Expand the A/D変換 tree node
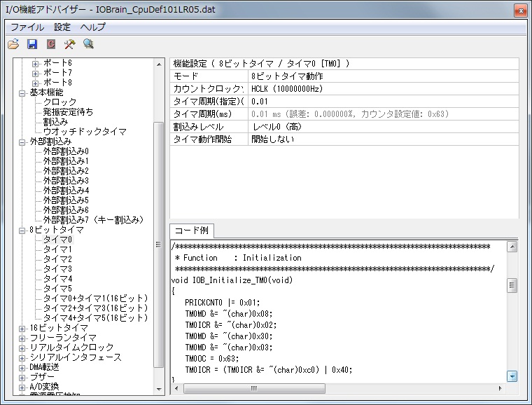This screenshot has width=532, height=405. pos(22,387)
